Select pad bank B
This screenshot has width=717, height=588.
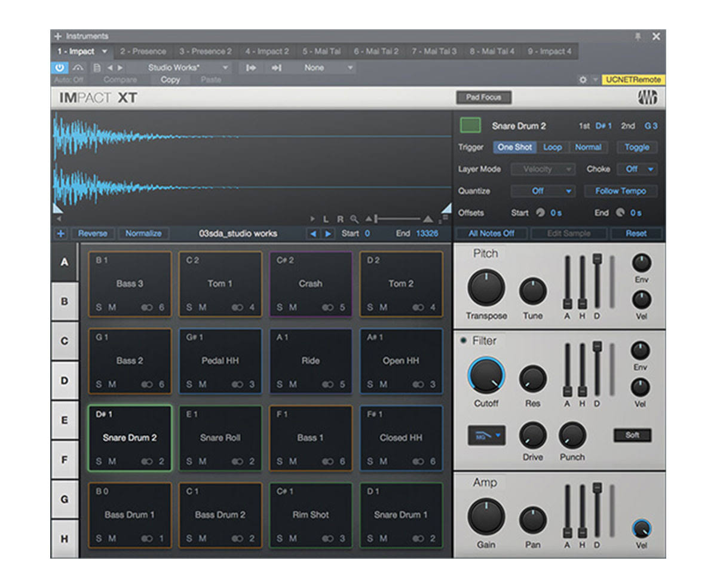[65, 302]
